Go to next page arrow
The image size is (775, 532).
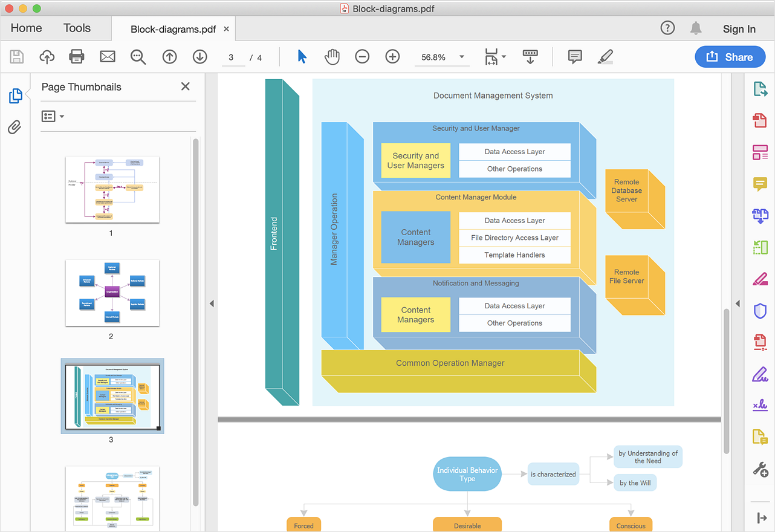click(199, 57)
